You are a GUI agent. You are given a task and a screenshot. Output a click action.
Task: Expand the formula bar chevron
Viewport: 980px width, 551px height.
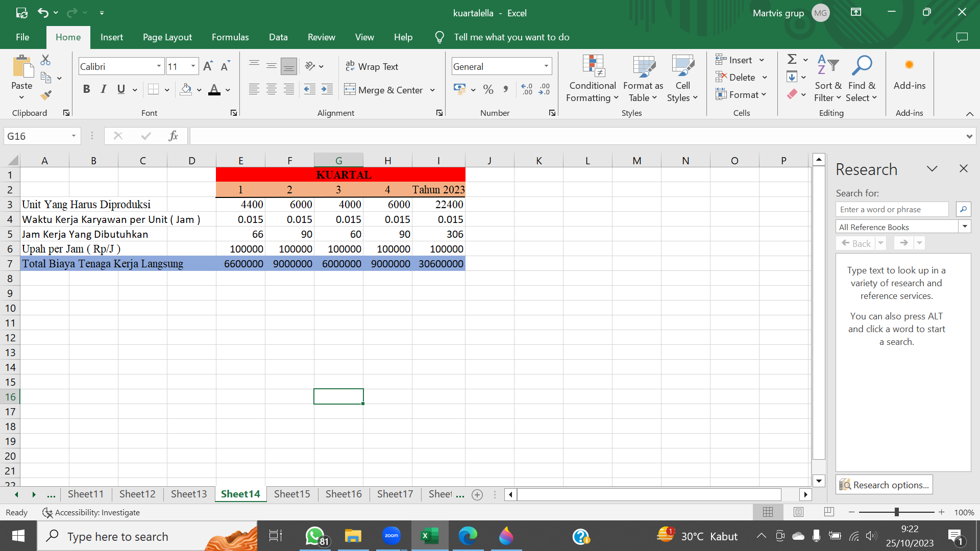[x=969, y=136]
